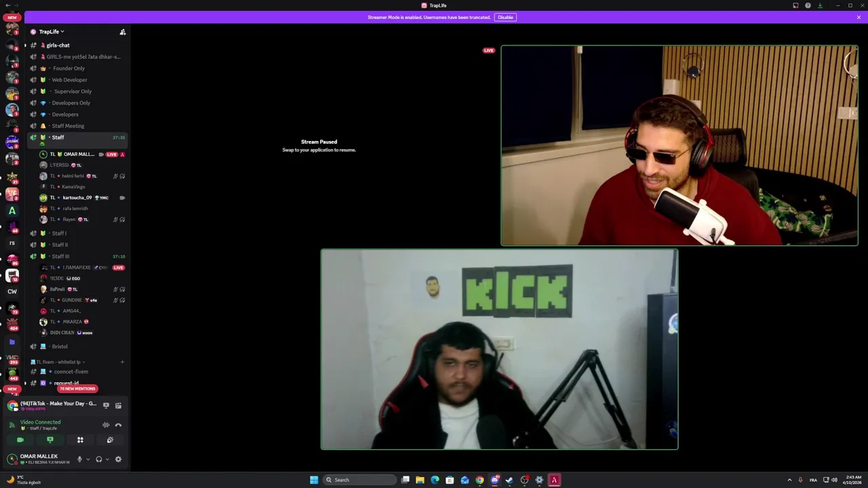The image size is (868, 488).
Task: Open voice connection details signal icon
Action: point(12,425)
